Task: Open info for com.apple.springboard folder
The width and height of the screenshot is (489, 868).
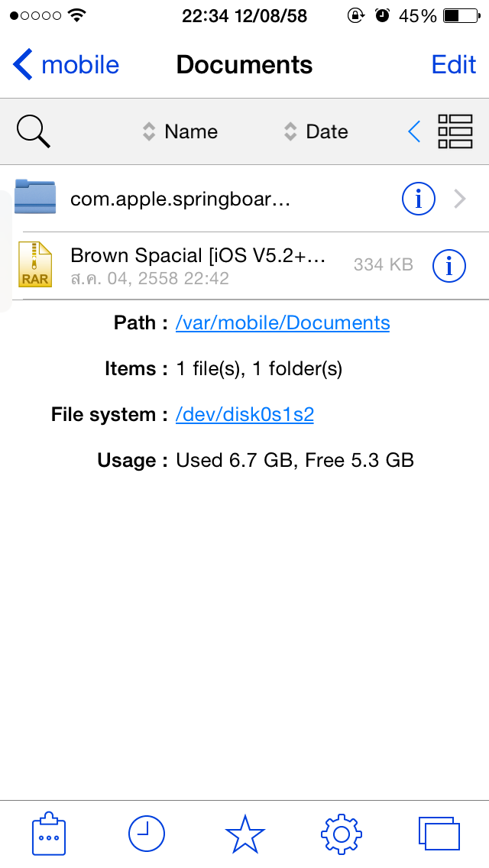Action: tap(418, 199)
